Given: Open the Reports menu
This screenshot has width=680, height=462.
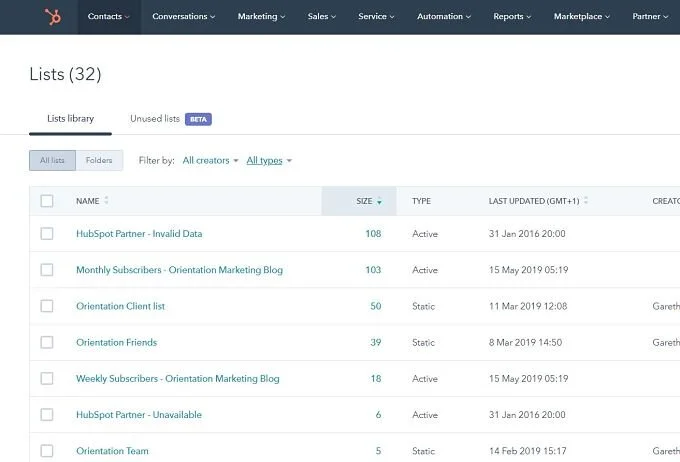Looking at the screenshot, I should tap(512, 16).
